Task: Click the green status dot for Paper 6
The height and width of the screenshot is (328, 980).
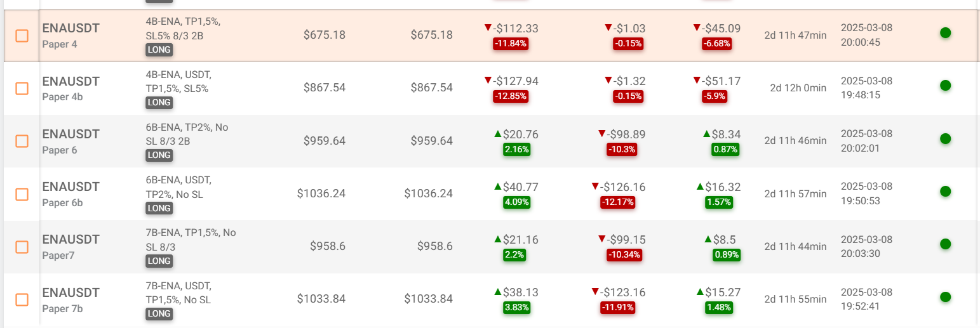Action: point(945,138)
